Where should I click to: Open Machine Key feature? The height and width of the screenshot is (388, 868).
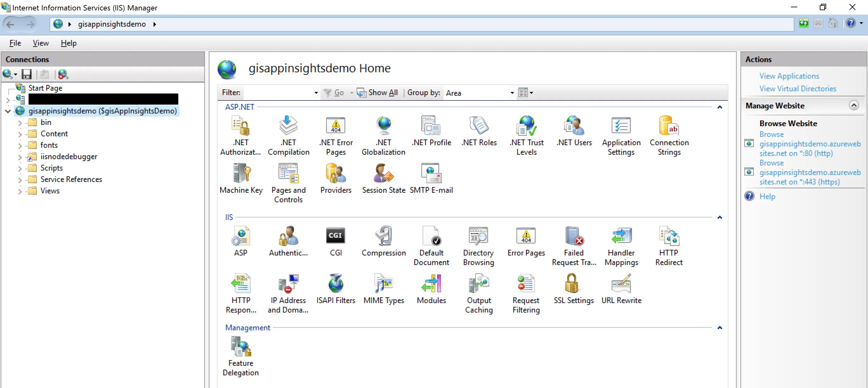[241, 179]
